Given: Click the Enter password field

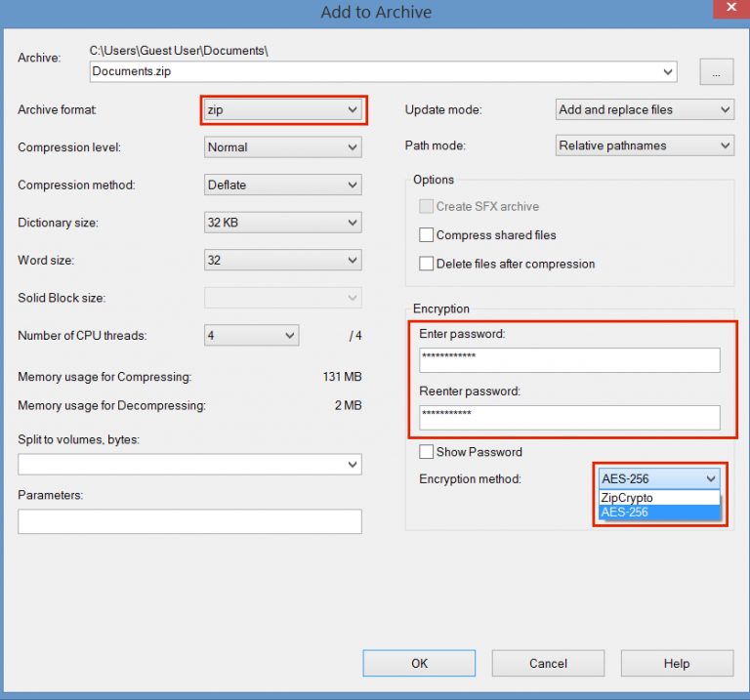Looking at the screenshot, I should 569,360.
